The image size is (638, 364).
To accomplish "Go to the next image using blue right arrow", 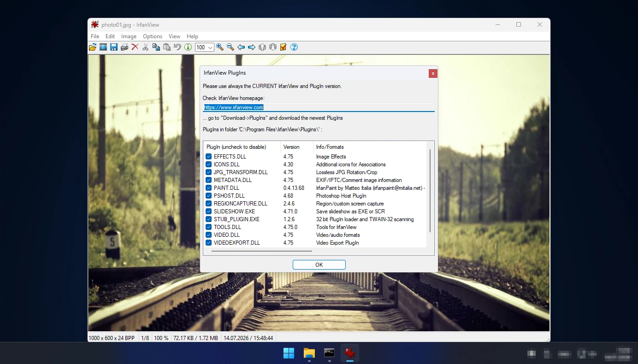I will [252, 47].
